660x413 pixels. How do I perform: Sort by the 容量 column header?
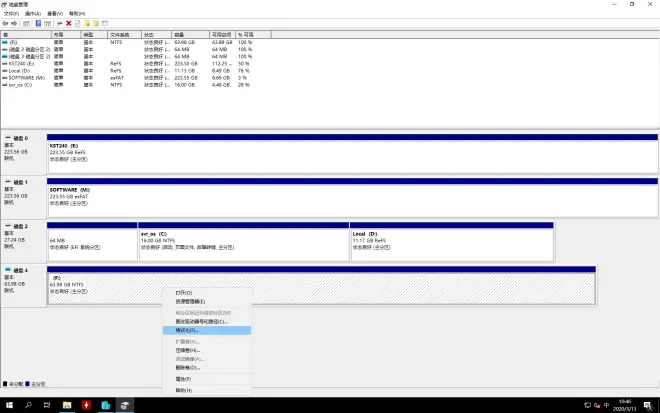click(190, 35)
